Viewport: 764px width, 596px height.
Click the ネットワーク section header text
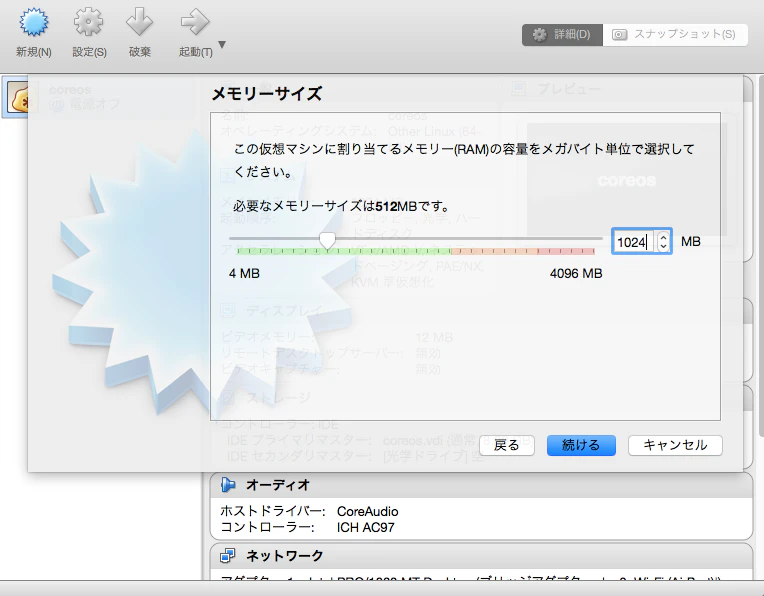[285, 556]
